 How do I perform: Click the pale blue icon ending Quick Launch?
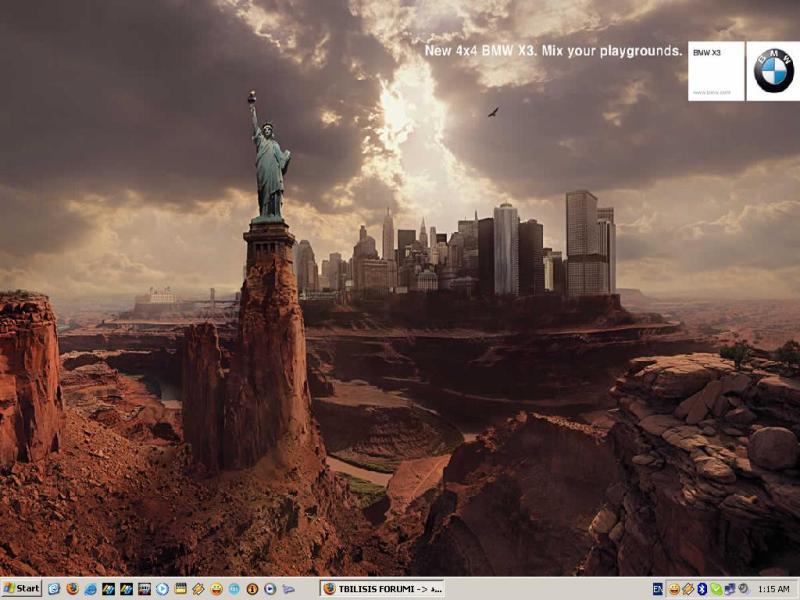click(288, 589)
